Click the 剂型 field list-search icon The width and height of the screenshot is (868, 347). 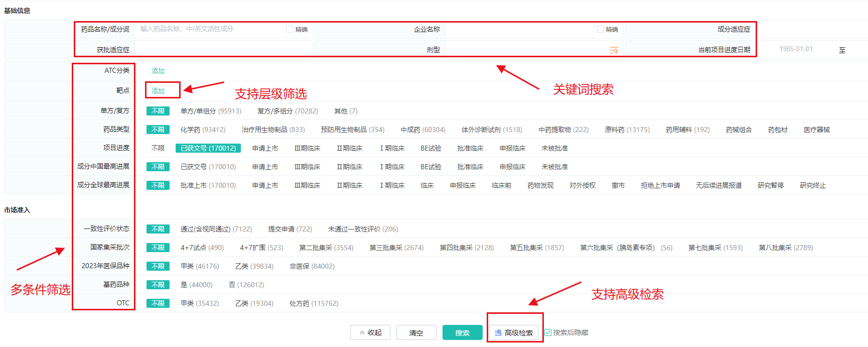click(614, 50)
